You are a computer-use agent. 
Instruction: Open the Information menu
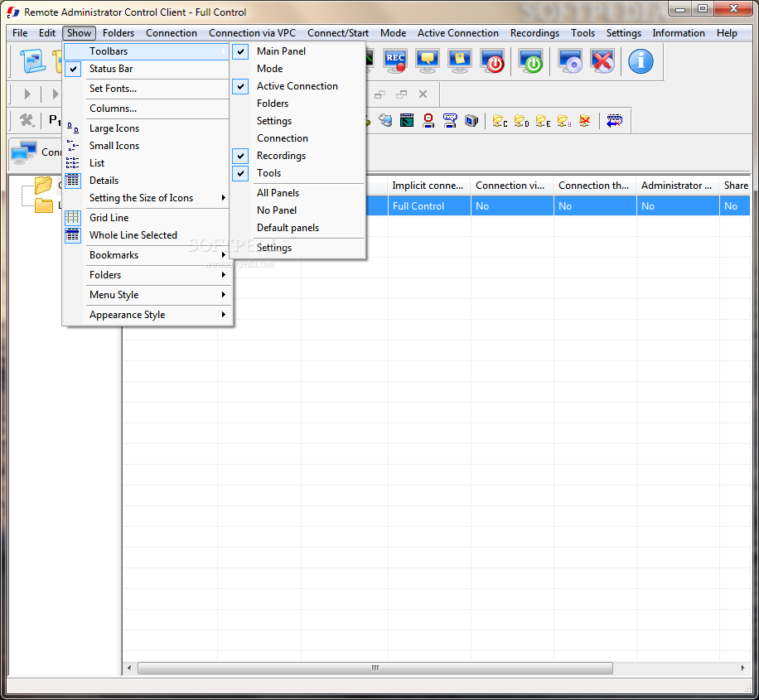(x=678, y=33)
